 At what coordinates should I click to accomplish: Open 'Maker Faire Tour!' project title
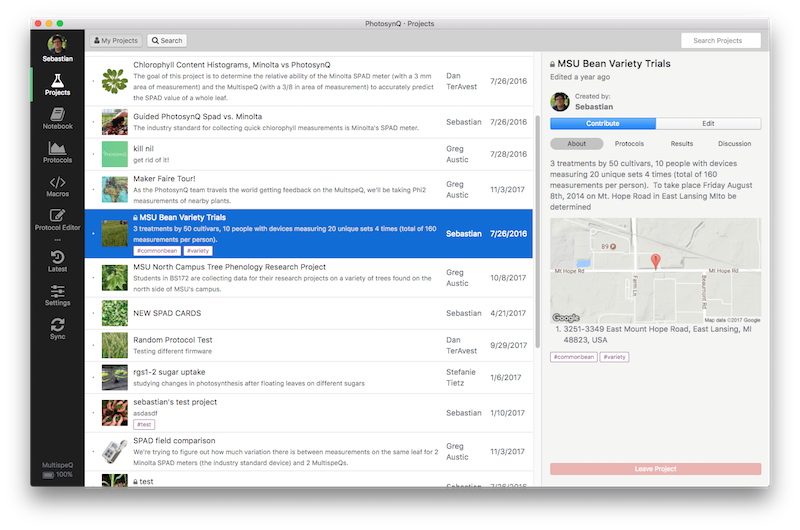pos(164,179)
